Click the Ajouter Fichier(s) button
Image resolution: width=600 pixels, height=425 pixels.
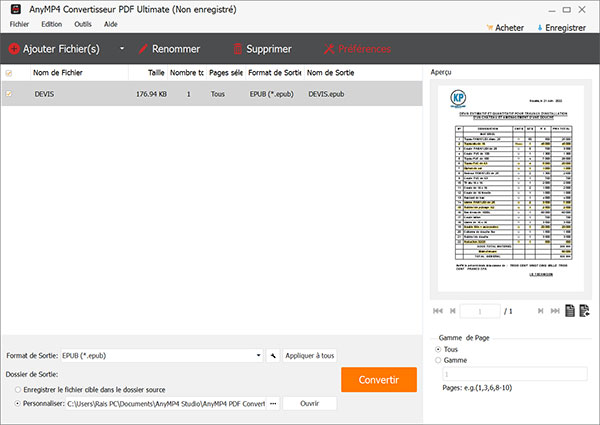[x=54, y=49]
